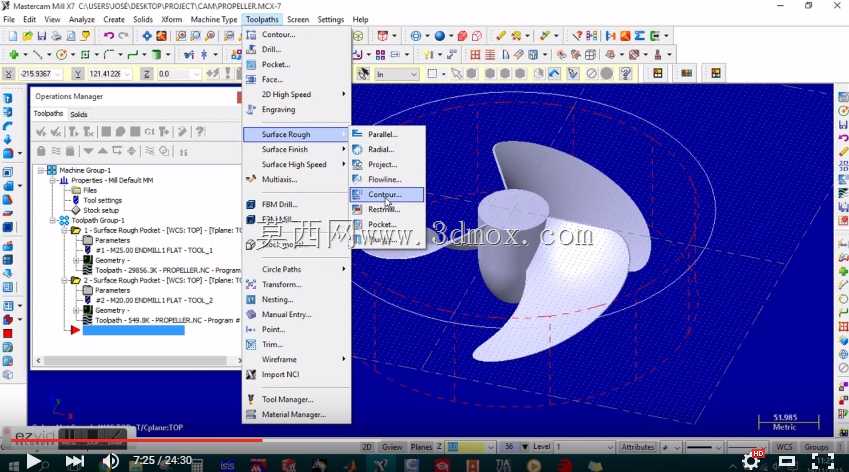Click the WCS status bar button
This screenshot has height=472, width=849.
(x=784, y=447)
